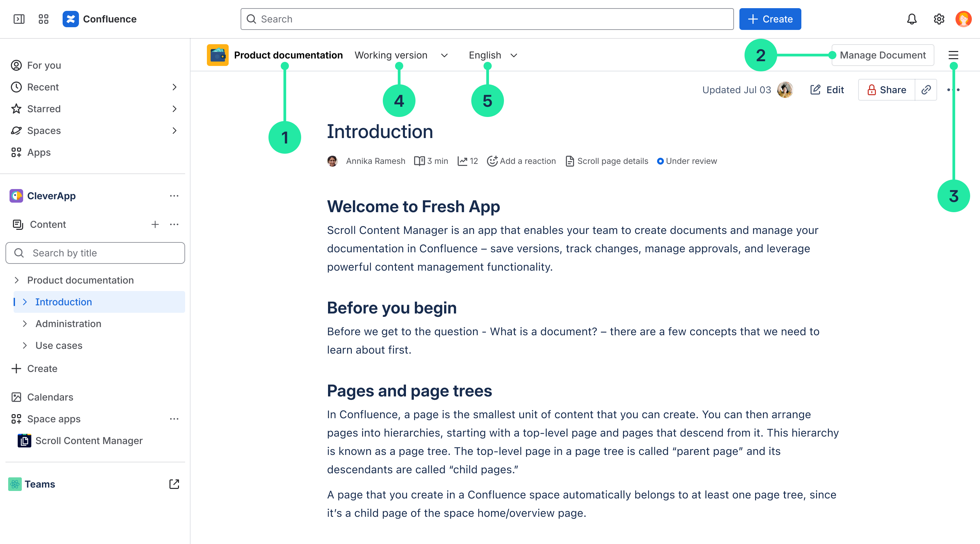Open the CleverApp space name
The image size is (980, 544).
(51, 196)
